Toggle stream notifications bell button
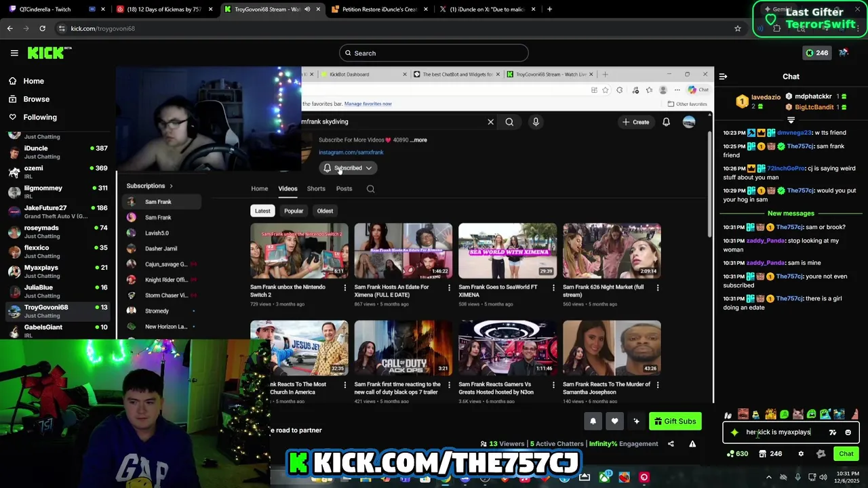The image size is (868, 488). pyautogui.click(x=593, y=422)
